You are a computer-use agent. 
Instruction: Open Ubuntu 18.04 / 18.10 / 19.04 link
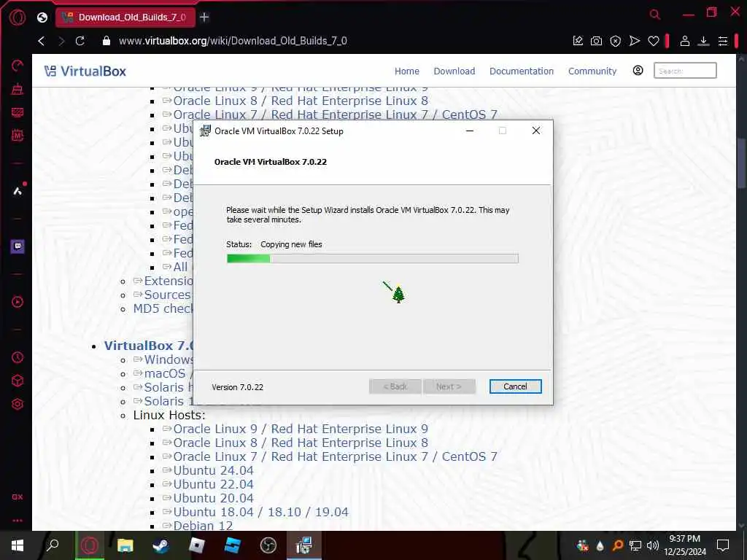click(x=260, y=512)
